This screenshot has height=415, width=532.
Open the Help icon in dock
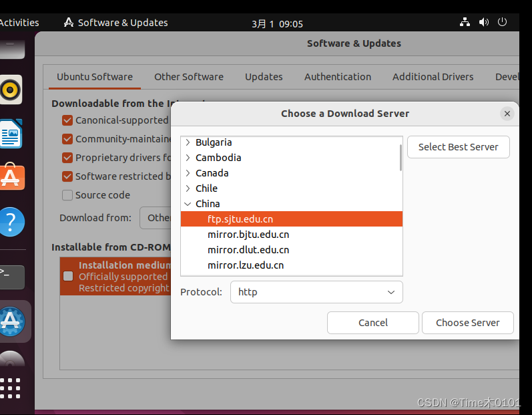tap(11, 222)
